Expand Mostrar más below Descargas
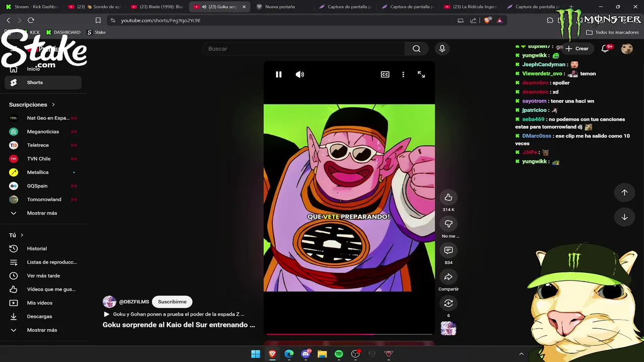644x362 pixels. 43,330
